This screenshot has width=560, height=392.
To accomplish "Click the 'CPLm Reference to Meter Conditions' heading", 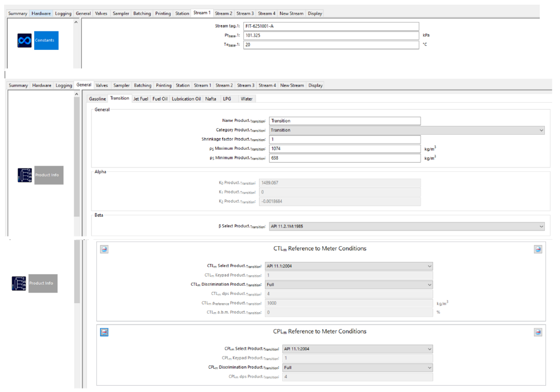I will click(320, 331).
